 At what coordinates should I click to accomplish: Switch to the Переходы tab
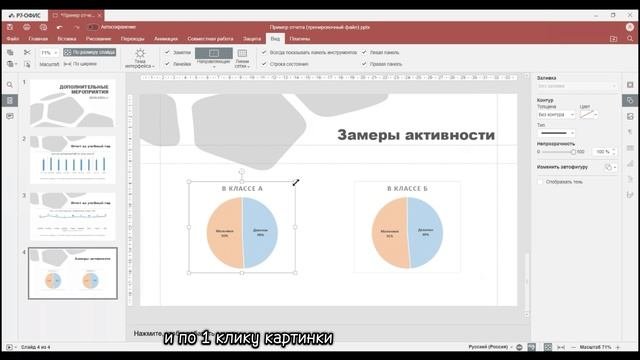[x=133, y=39]
